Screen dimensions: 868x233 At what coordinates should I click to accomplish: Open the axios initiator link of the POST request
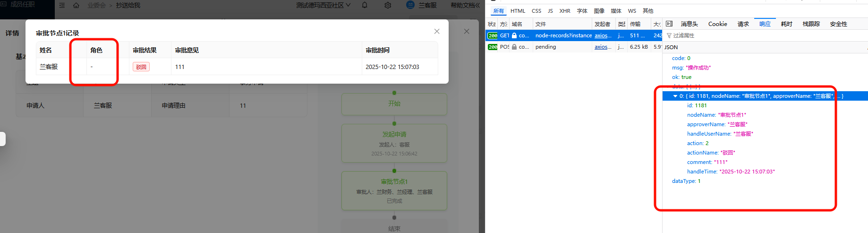pyautogui.click(x=603, y=47)
